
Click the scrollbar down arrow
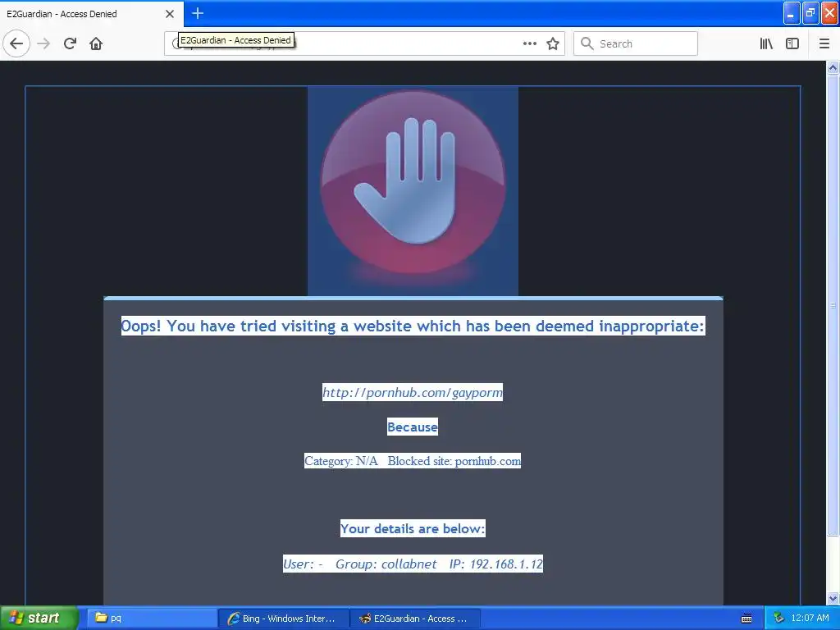pos(833,598)
